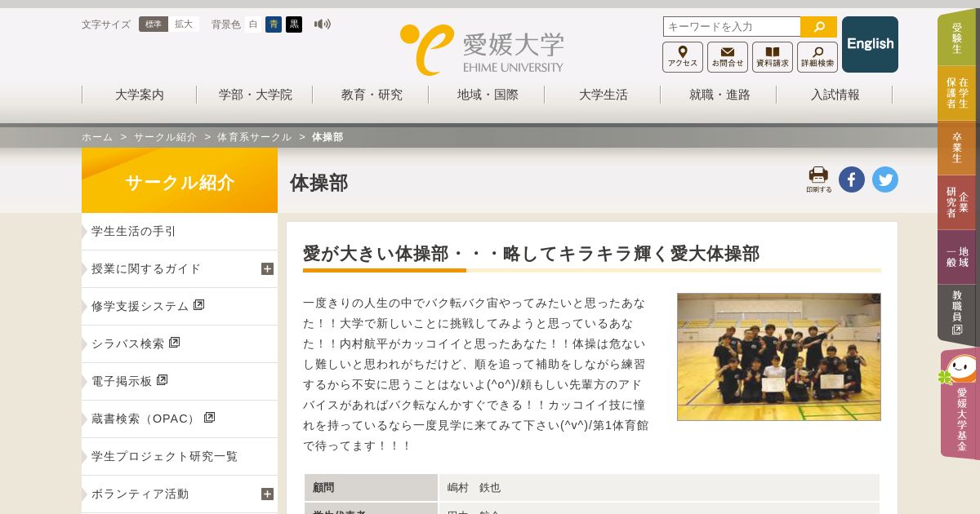Viewport: 980px width, 514px height.
Task: Open 入試情報 main menu
Action: (x=835, y=95)
